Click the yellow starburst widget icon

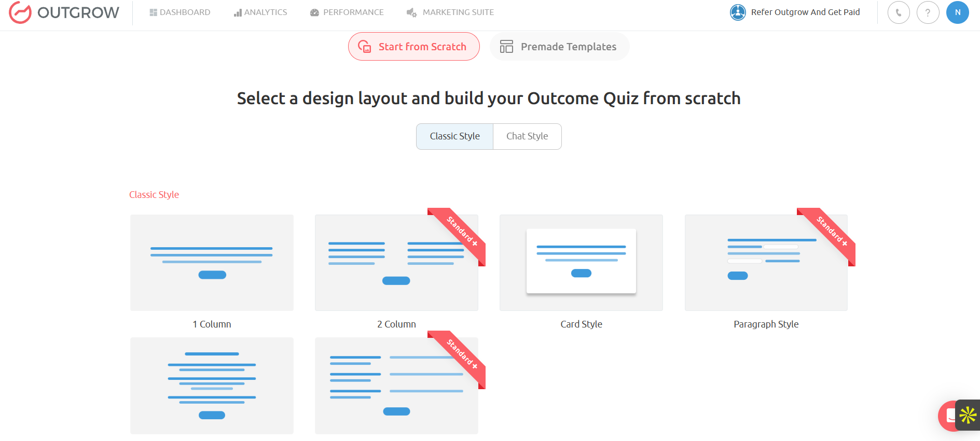(968, 415)
